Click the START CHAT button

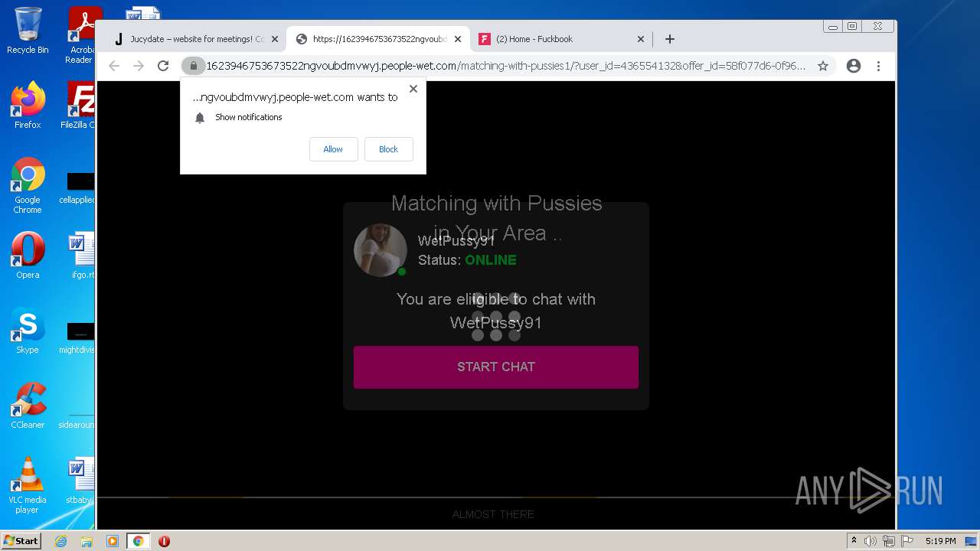496,367
